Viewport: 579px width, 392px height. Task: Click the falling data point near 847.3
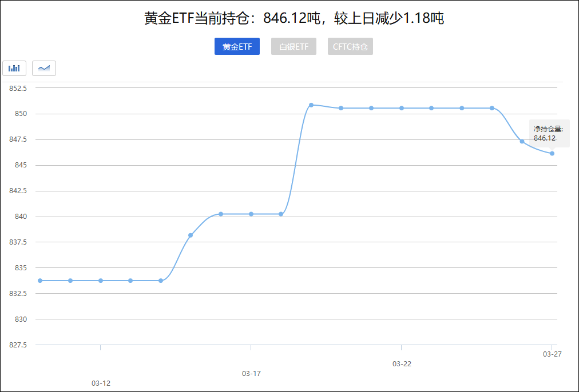(x=522, y=141)
